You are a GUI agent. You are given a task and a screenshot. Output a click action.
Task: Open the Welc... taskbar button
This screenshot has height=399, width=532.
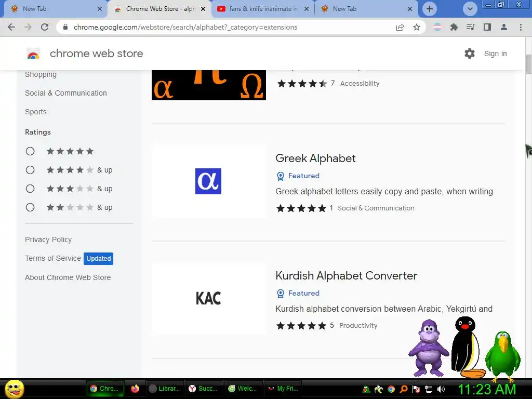coord(243,389)
